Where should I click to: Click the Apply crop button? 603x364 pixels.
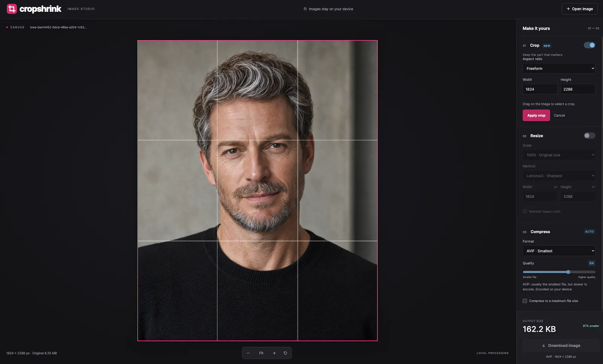tap(536, 115)
